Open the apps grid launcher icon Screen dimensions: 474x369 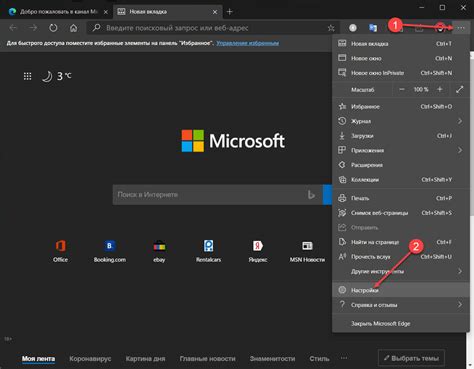click(x=27, y=76)
